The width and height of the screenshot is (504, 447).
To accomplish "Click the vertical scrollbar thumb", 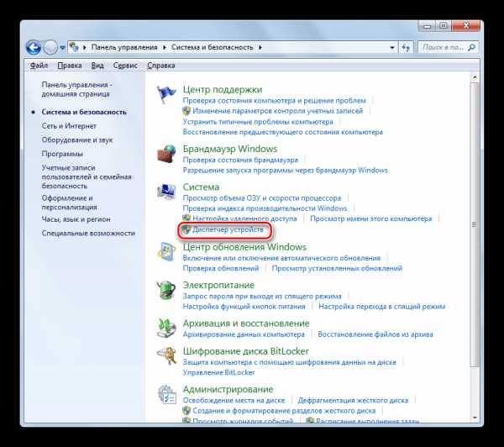I will 474,224.
